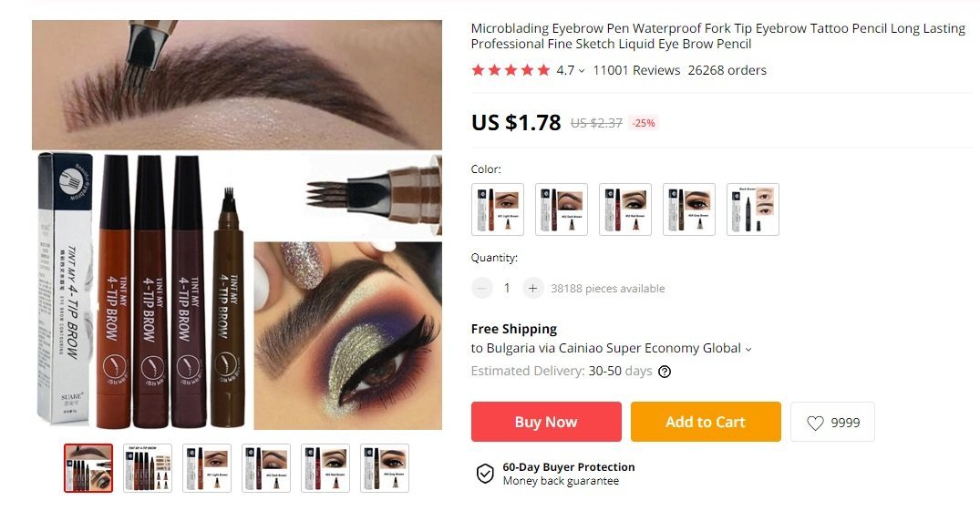Select the fourth color variant Gray Brown
This screenshot has height=521, width=980.
click(x=689, y=209)
